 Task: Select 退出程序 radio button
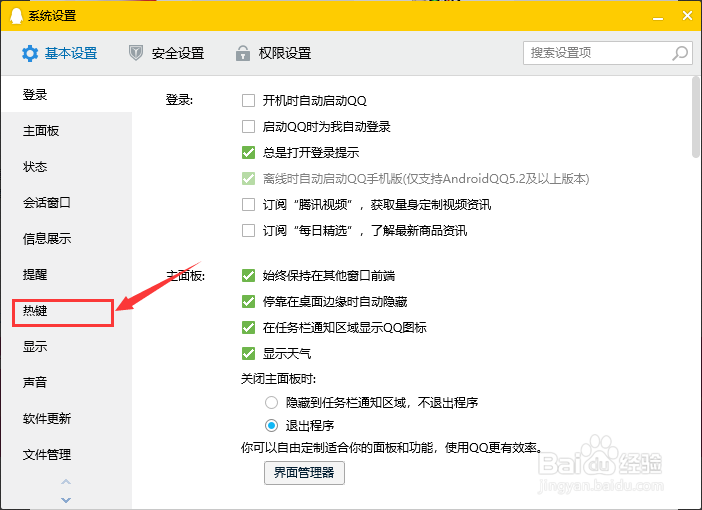[x=271, y=425]
